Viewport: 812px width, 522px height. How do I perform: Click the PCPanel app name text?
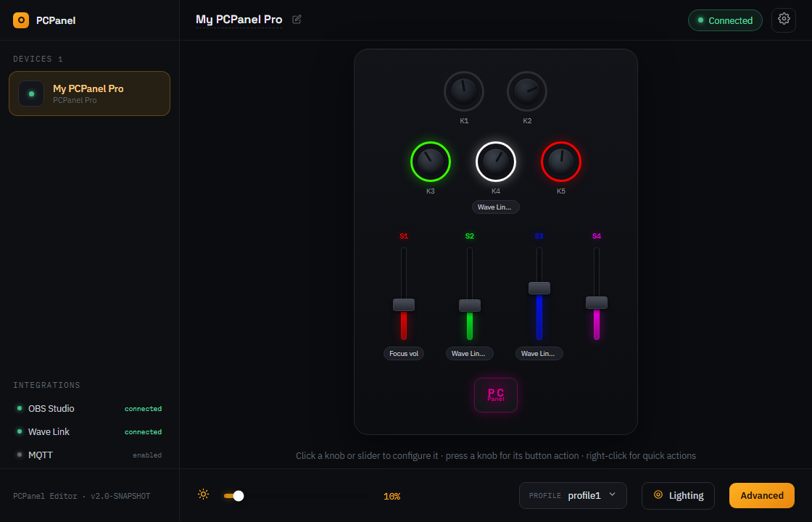(56, 21)
